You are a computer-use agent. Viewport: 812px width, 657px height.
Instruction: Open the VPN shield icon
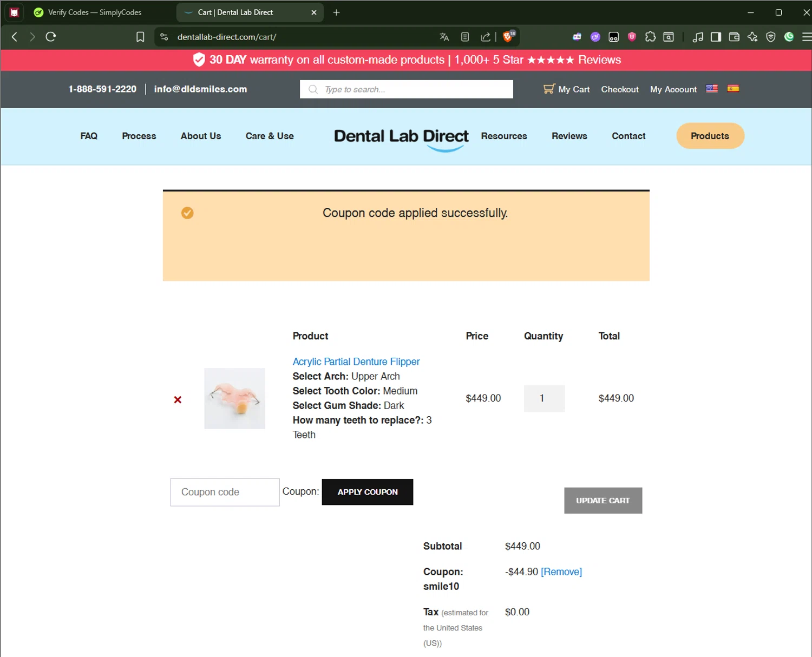[x=771, y=37]
